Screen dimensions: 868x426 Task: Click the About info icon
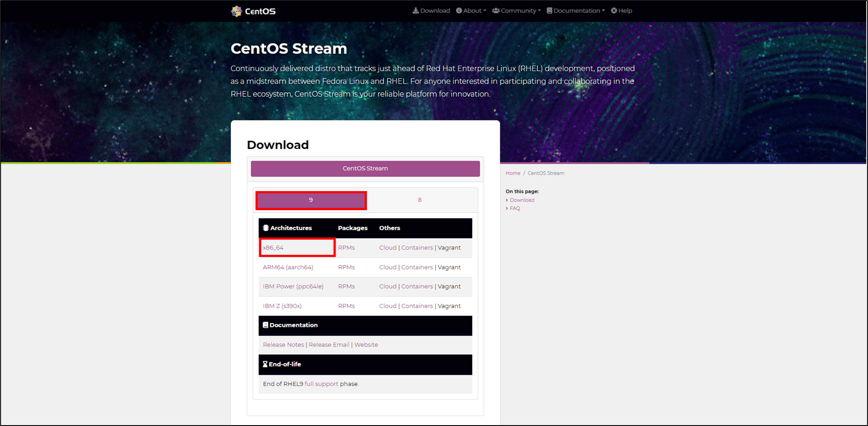tap(459, 10)
